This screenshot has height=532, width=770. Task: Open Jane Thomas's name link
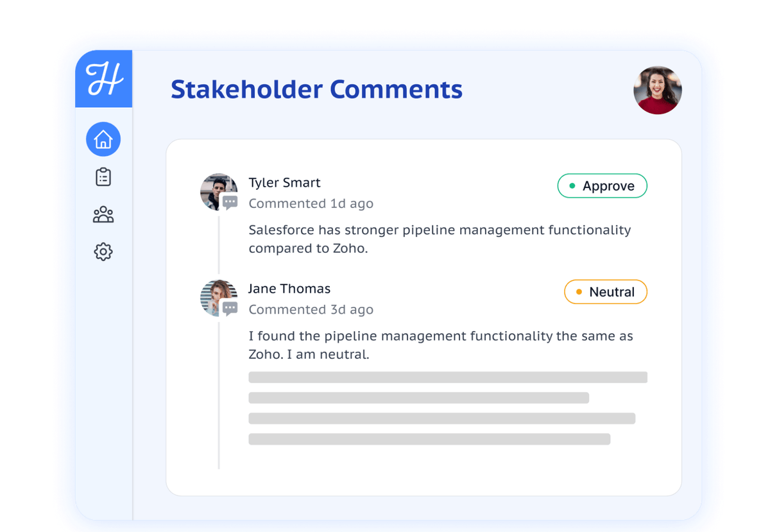pyautogui.click(x=289, y=289)
